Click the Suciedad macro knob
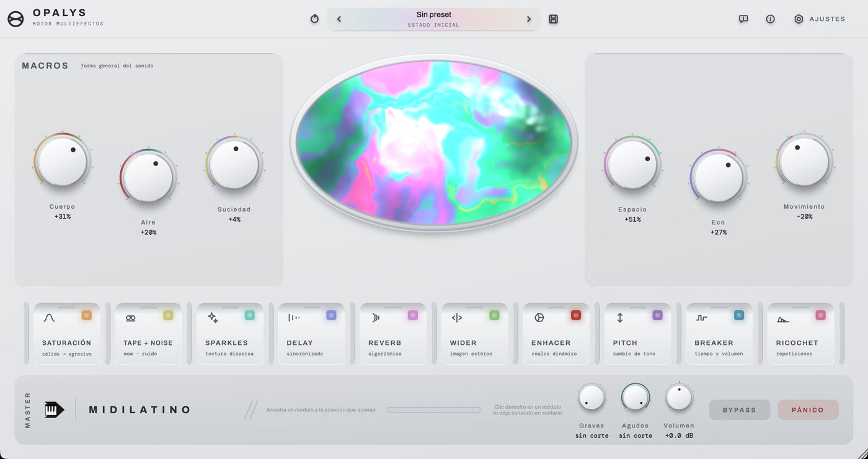The width and height of the screenshot is (868, 459). tap(234, 164)
